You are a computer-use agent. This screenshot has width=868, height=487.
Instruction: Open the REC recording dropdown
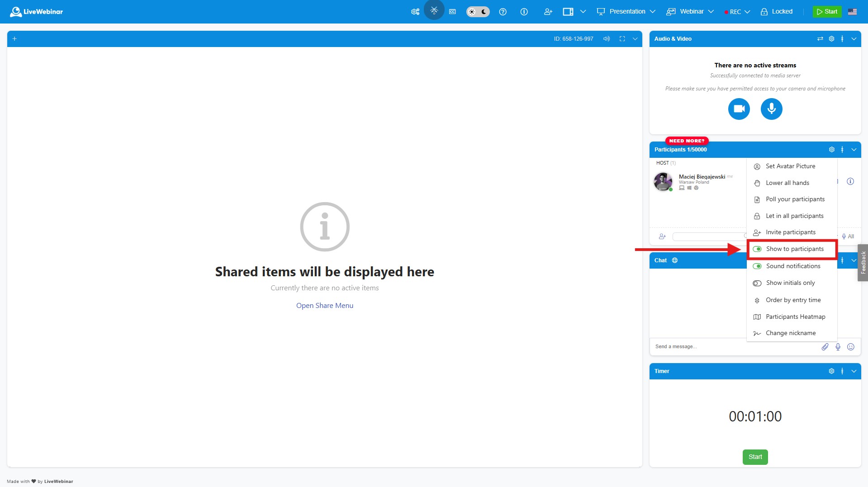pos(737,12)
